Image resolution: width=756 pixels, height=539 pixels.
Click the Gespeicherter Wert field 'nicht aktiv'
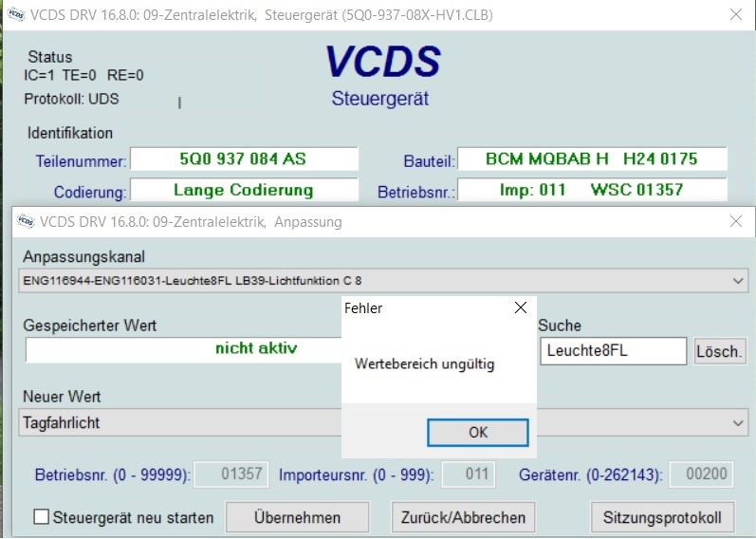coord(184,349)
